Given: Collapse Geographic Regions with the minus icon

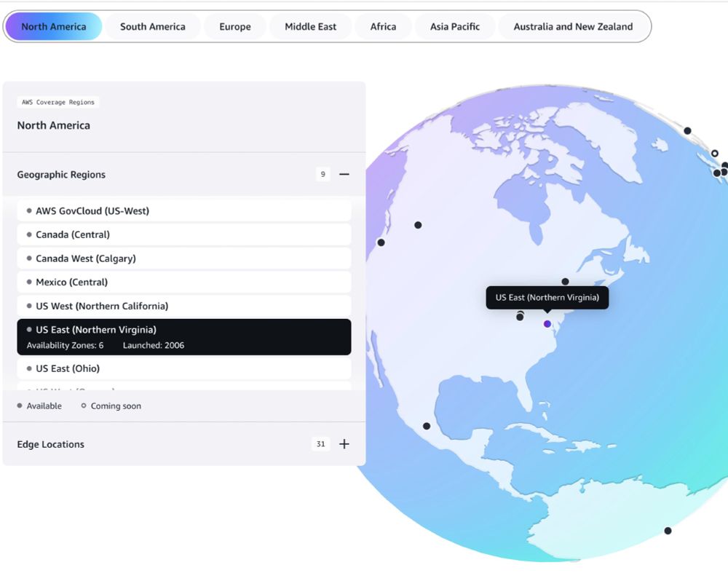Looking at the screenshot, I should [344, 174].
